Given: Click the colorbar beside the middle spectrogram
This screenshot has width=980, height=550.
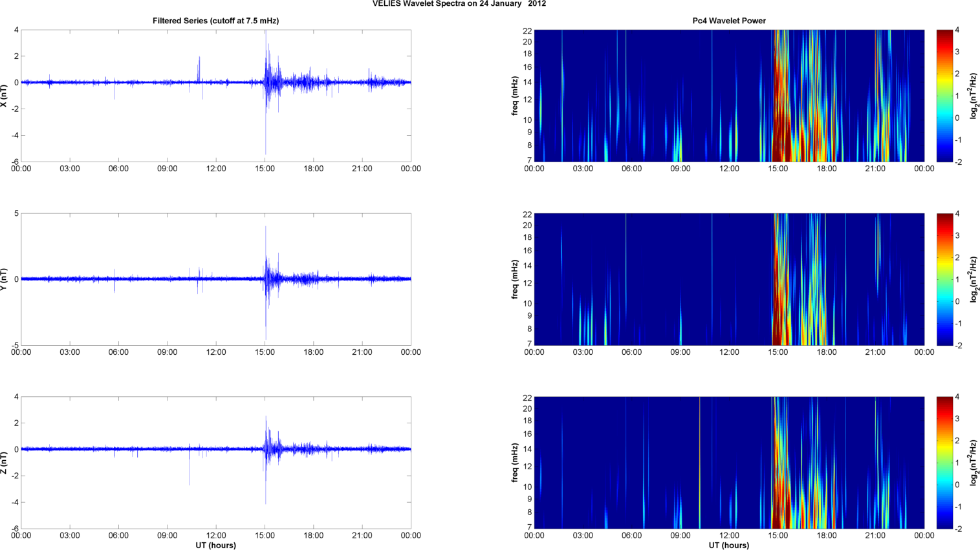Looking at the screenshot, I should point(944,279).
